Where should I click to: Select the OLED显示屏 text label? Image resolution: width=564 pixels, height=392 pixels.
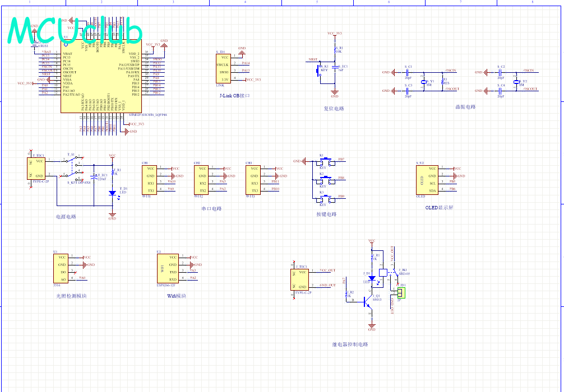[x=438, y=207]
